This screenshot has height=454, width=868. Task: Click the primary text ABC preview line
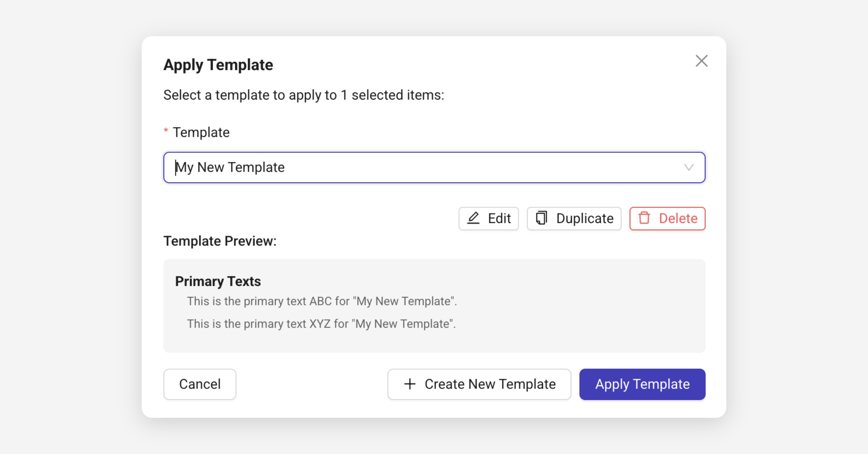(322, 301)
